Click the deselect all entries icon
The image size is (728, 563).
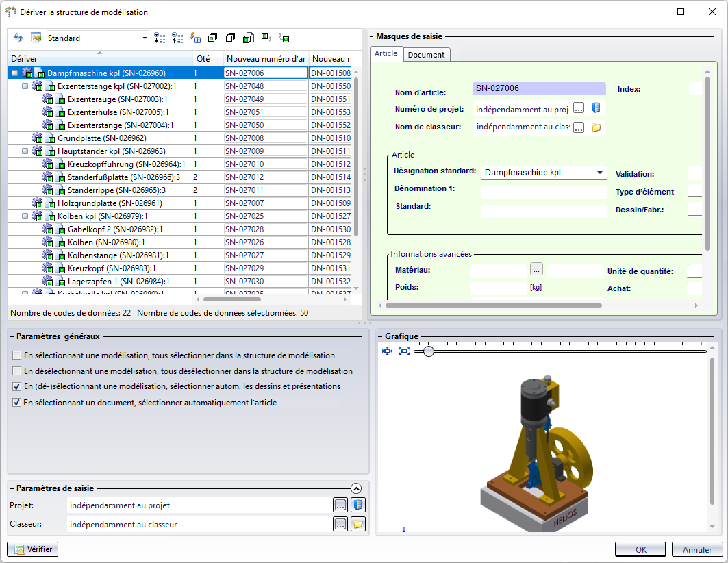click(x=230, y=38)
